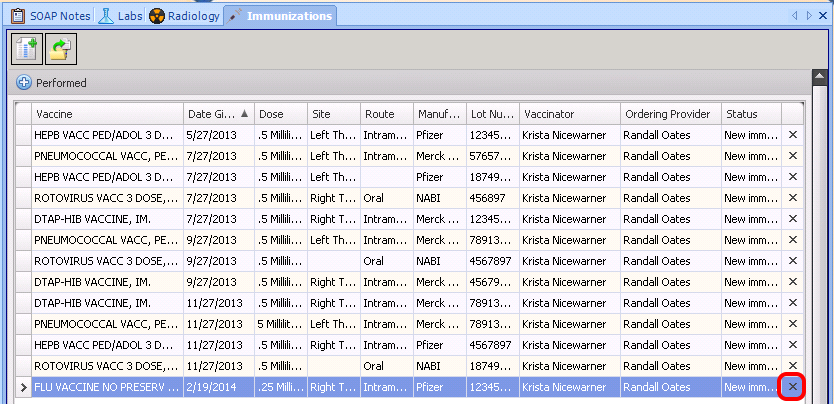Select the Immunizations tab
Screen dimensions: 834x404
280,16
